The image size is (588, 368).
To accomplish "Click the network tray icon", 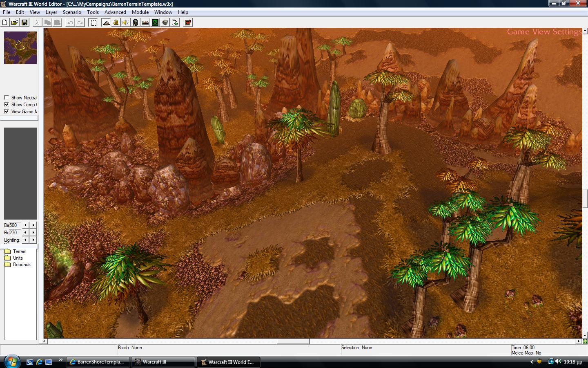I will pyautogui.click(x=550, y=361).
